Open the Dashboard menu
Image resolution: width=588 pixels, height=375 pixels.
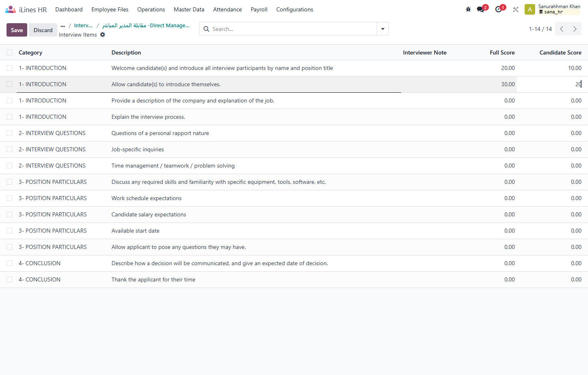pos(69,9)
